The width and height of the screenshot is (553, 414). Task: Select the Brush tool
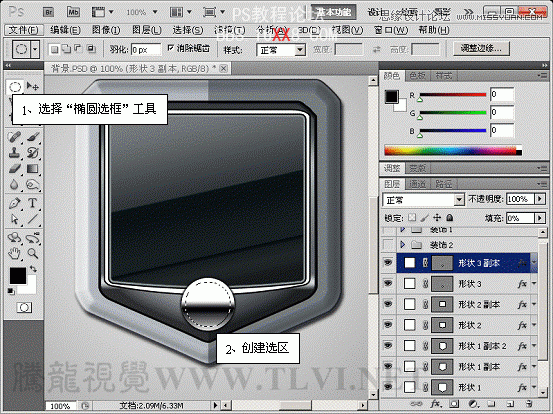pos(33,137)
